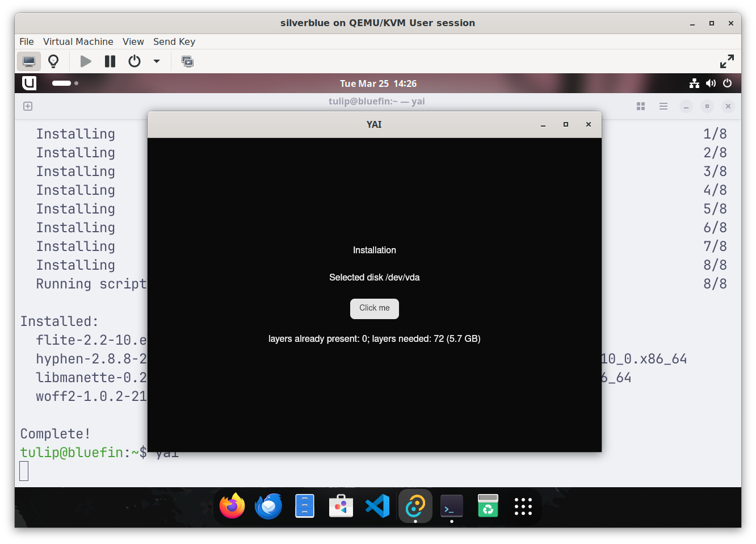Open the shutdown options dropdown arrow
This screenshot has height=544, width=756.
pyautogui.click(x=157, y=61)
